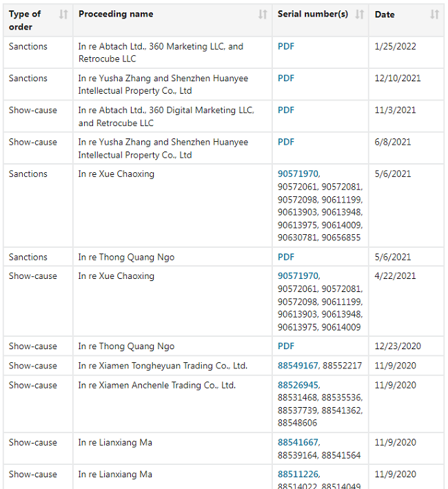The width and height of the screenshot is (448, 489).
Task: Open PDF for Thong Quang Ngo sanctions
Action: (x=286, y=258)
